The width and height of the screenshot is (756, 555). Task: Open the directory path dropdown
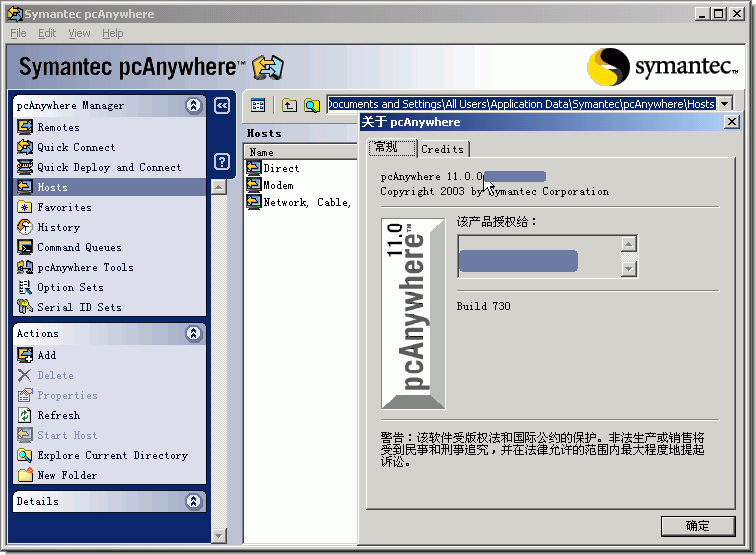click(724, 104)
